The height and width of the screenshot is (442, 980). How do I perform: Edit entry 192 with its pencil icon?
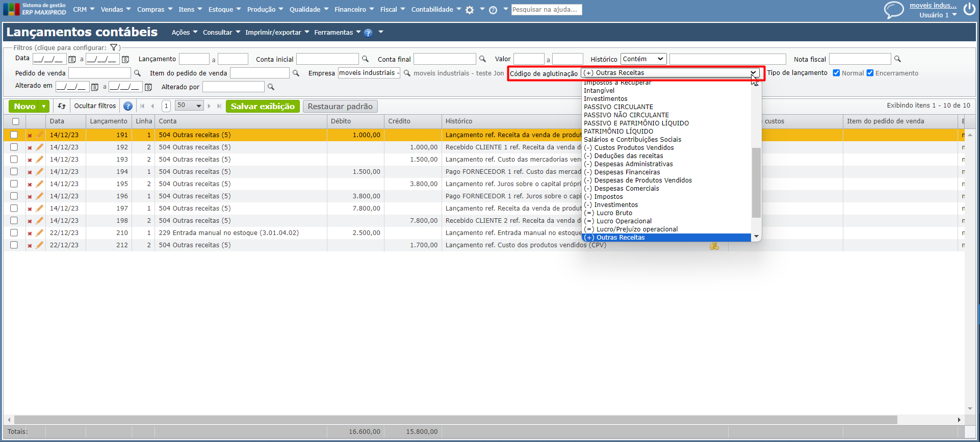click(x=39, y=147)
